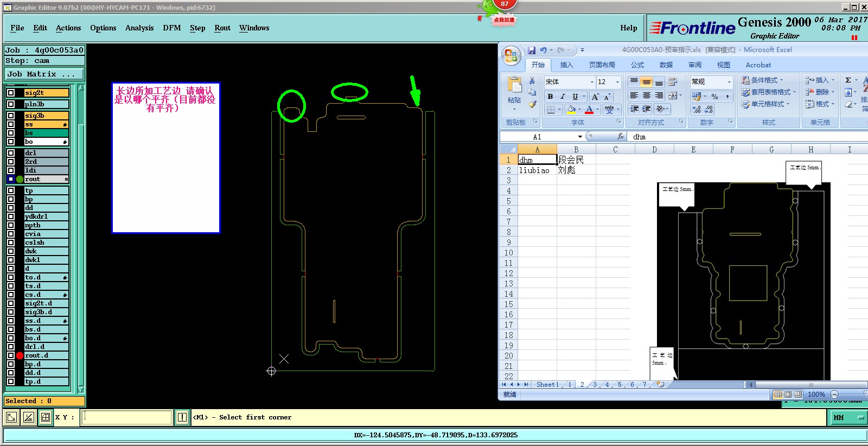The width and height of the screenshot is (868, 446).
Task: Select the Sheet1 worksheet tab
Action: pyautogui.click(x=547, y=385)
